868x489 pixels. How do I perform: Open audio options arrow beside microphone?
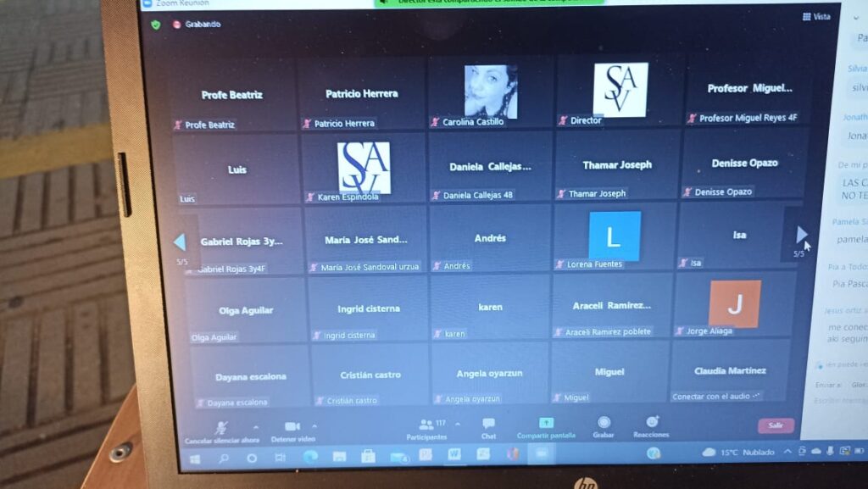(x=256, y=427)
